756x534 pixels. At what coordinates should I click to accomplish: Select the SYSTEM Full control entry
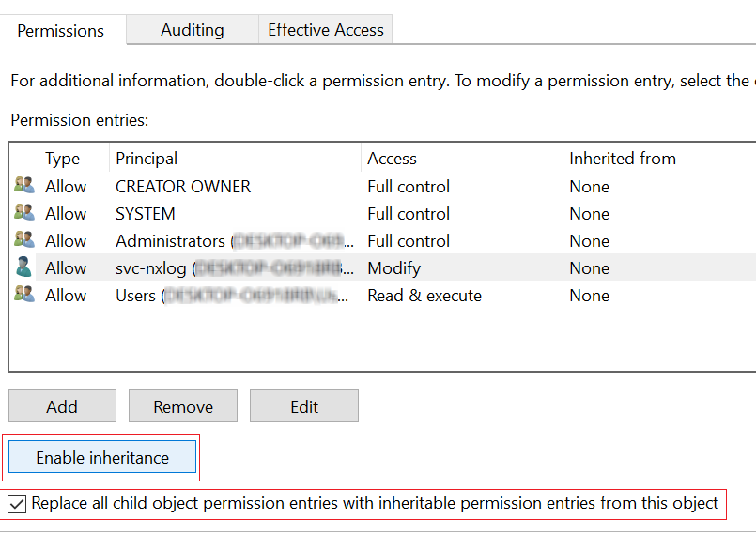(x=408, y=214)
